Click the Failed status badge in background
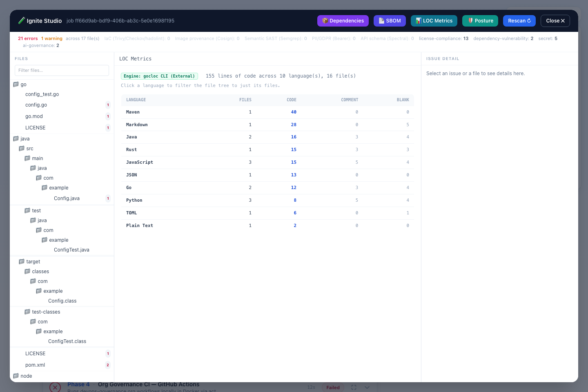Viewport: 588px width, 392px height. tap(333, 387)
